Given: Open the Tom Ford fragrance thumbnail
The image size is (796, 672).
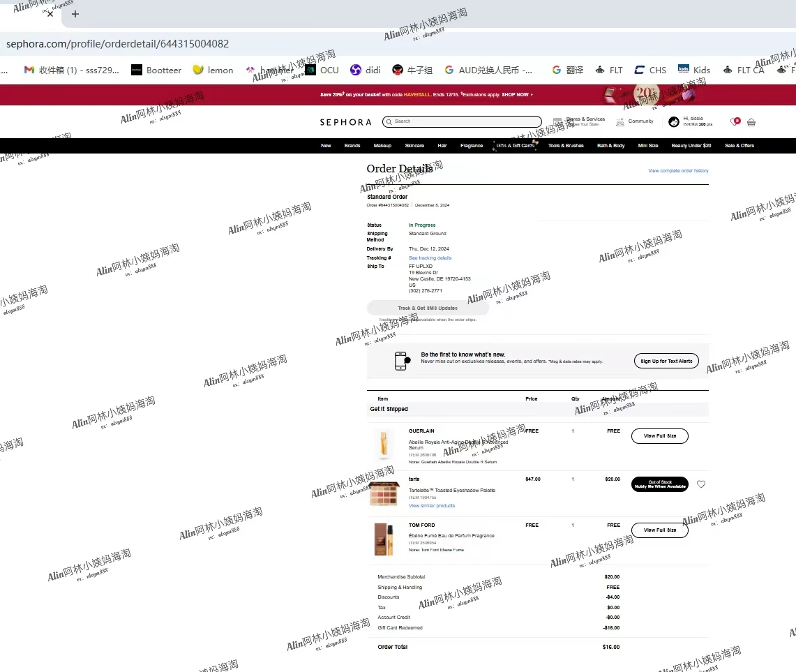Looking at the screenshot, I should [x=384, y=539].
